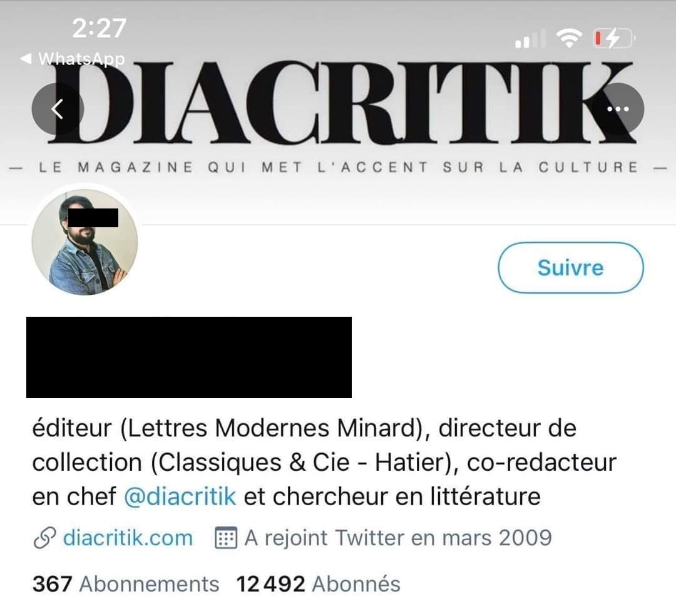Tap the back arrow button
The height and width of the screenshot is (616, 676).
tap(58, 109)
